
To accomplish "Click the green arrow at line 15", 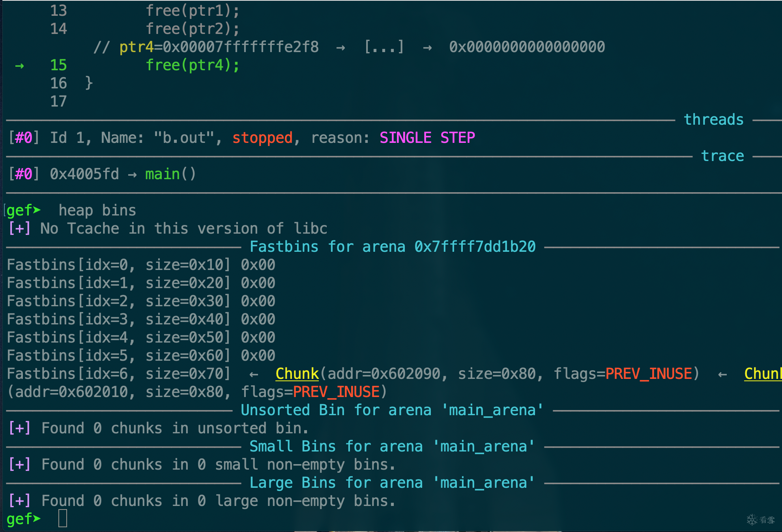I will (x=19, y=66).
